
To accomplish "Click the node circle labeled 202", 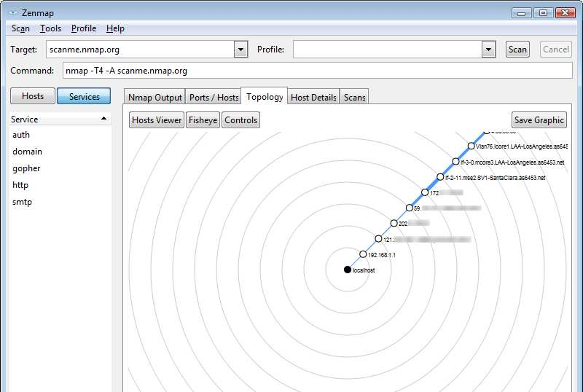I will pyautogui.click(x=394, y=223).
